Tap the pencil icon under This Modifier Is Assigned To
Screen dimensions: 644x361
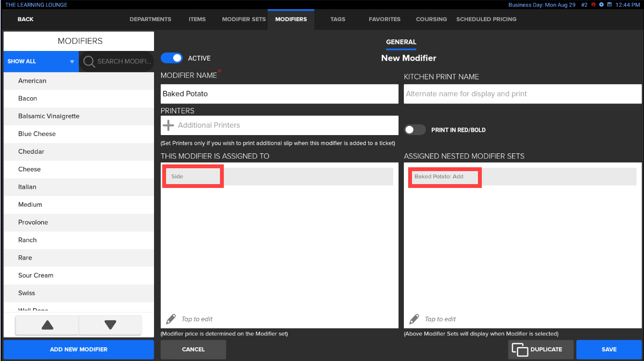[x=171, y=319]
